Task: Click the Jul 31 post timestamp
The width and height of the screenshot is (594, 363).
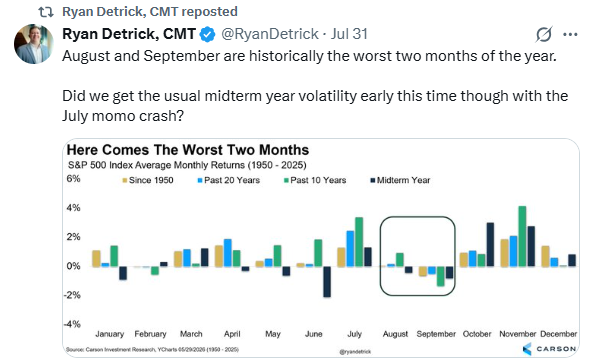Action: [x=349, y=34]
